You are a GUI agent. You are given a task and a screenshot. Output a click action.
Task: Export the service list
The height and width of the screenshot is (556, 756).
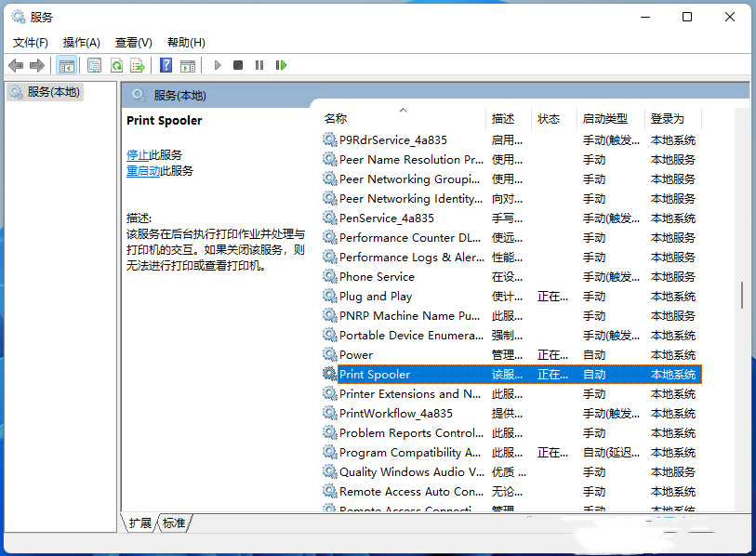[x=139, y=65]
